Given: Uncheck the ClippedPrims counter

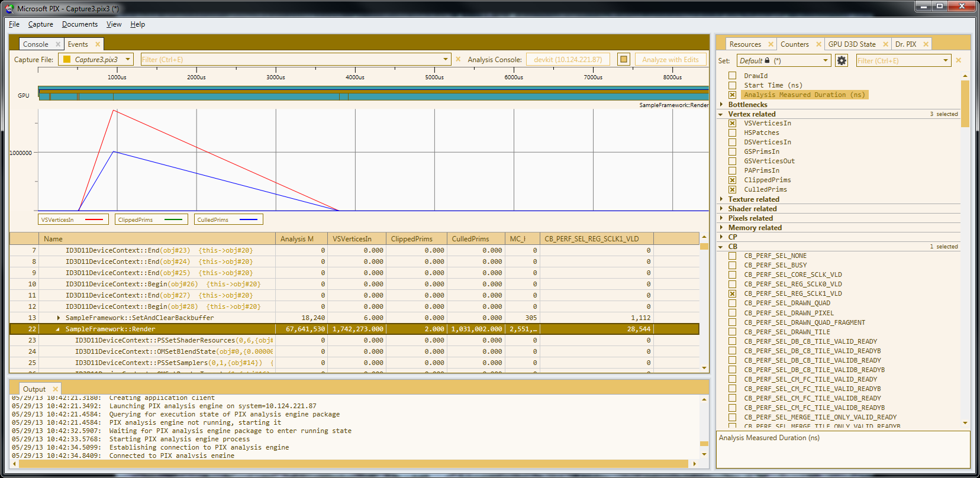Looking at the screenshot, I should 733,180.
